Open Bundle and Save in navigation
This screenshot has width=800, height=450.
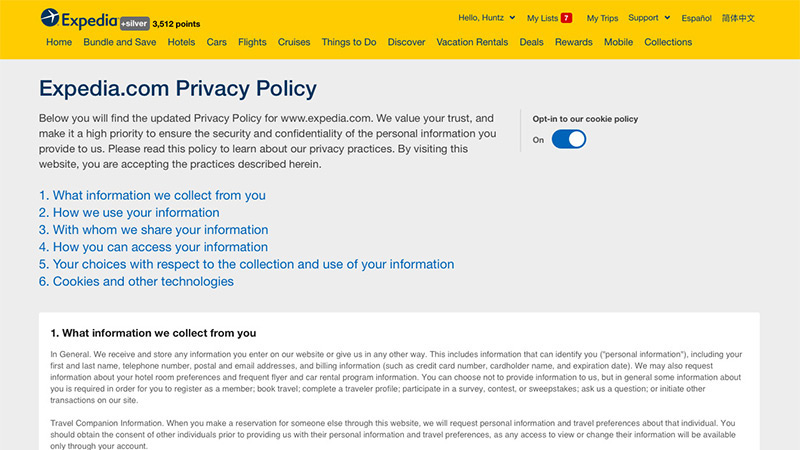click(120, 42)
